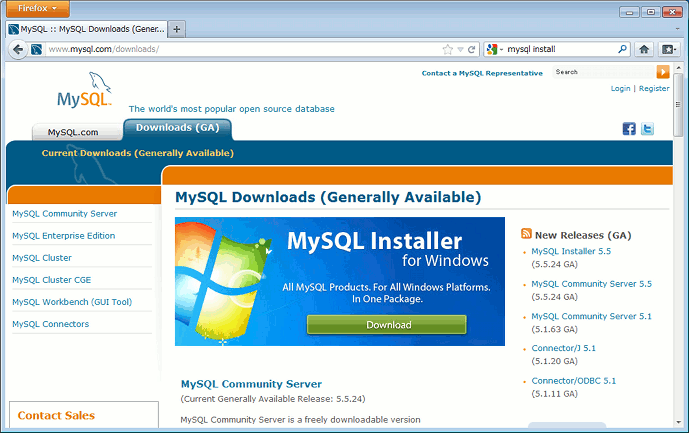Click the New Releases RSS feed icon

click(x=526, y=233)
